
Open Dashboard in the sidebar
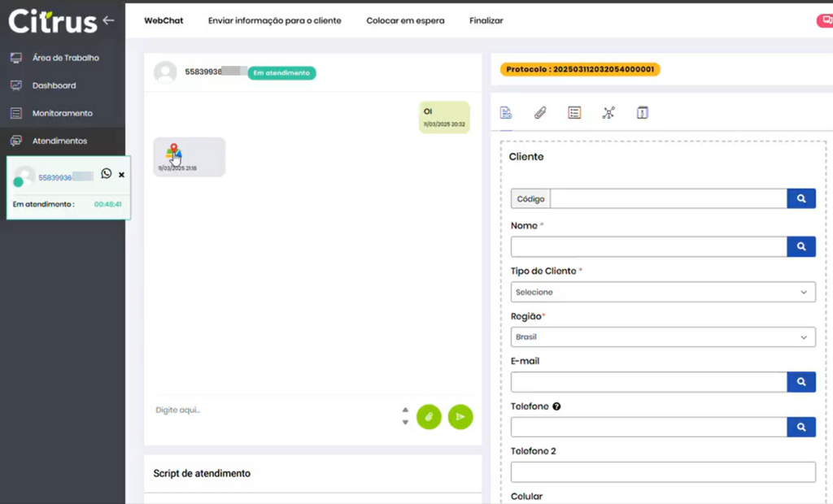(x=54, y=85)
